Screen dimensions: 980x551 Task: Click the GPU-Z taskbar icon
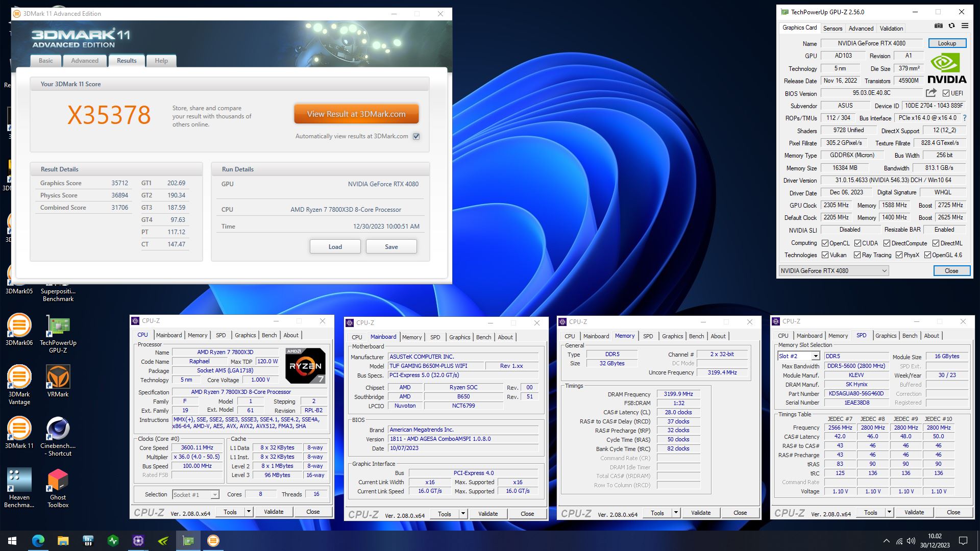pyautogui.click(x=188, y=541)
